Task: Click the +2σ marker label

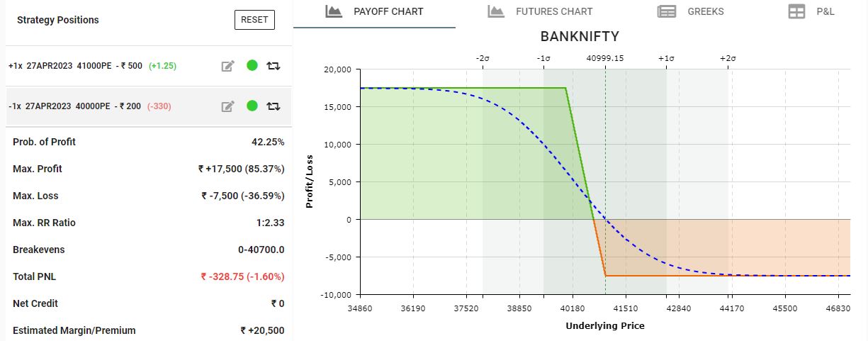Action: (728, 58)
